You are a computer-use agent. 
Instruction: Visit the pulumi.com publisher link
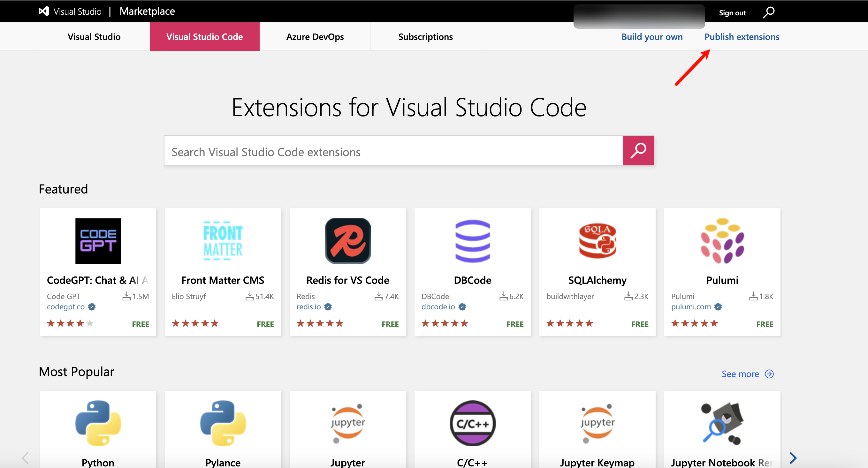[691, 306]
